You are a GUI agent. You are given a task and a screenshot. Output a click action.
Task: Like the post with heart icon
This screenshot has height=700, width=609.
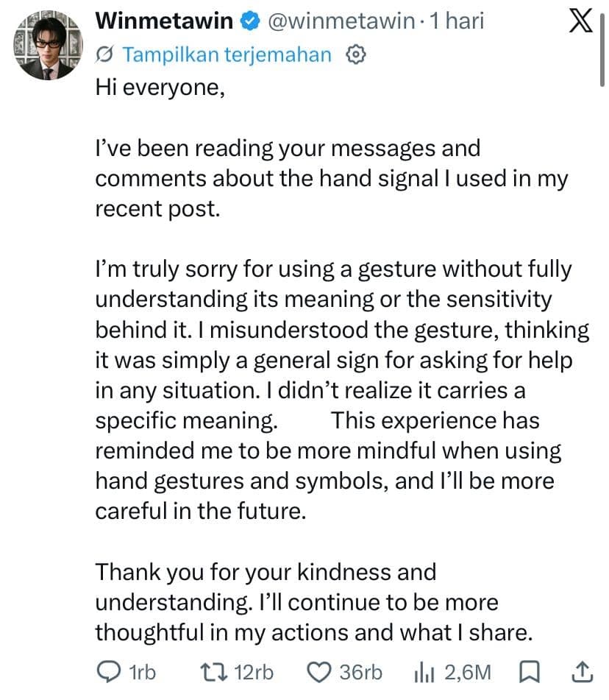(319, 672)
